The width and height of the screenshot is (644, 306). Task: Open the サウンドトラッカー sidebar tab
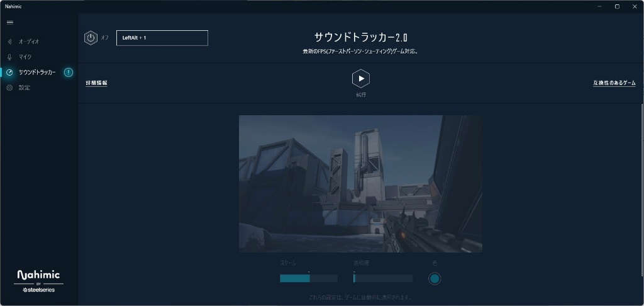pos(38,72)
